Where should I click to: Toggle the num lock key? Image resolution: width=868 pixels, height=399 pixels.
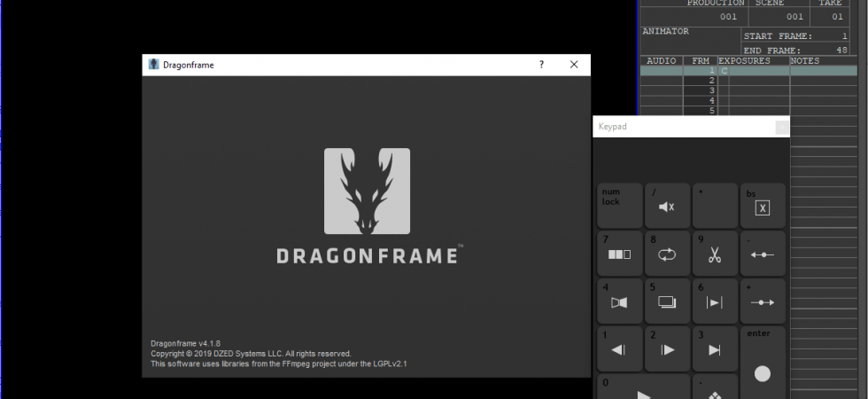pos(619,206)
